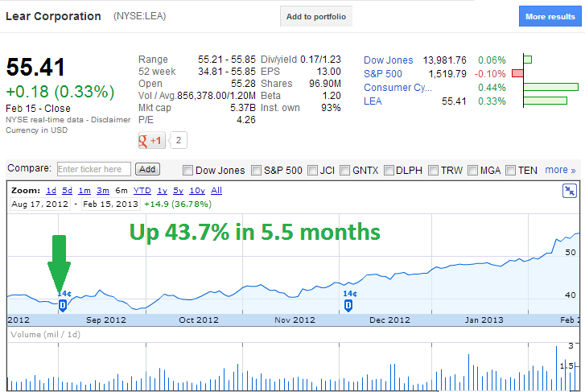Click the Div/yield 0.17/1.23 value
Image resolution: width=585 pixels, height=392 pixels.
coord(320,60)
